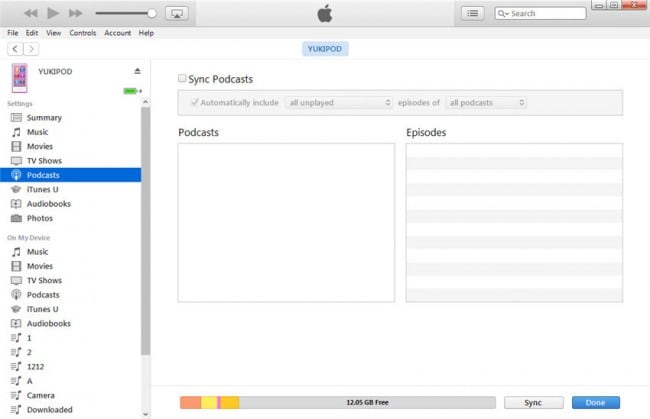The image size is (650, 419).
Task: Open the Controls menu
Action: 82,33
